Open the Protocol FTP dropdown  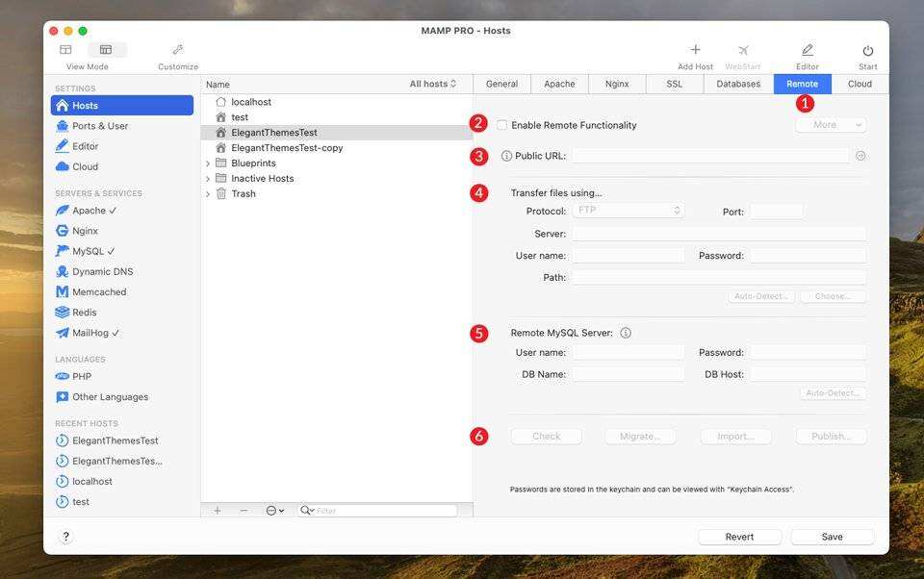click(x=628, y=211)
